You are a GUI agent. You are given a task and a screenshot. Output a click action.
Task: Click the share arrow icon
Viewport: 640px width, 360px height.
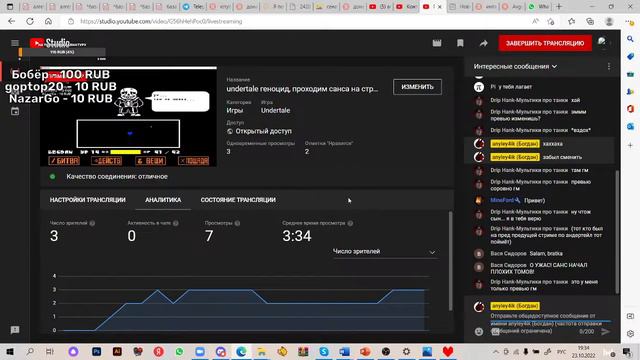pos(484,43)
